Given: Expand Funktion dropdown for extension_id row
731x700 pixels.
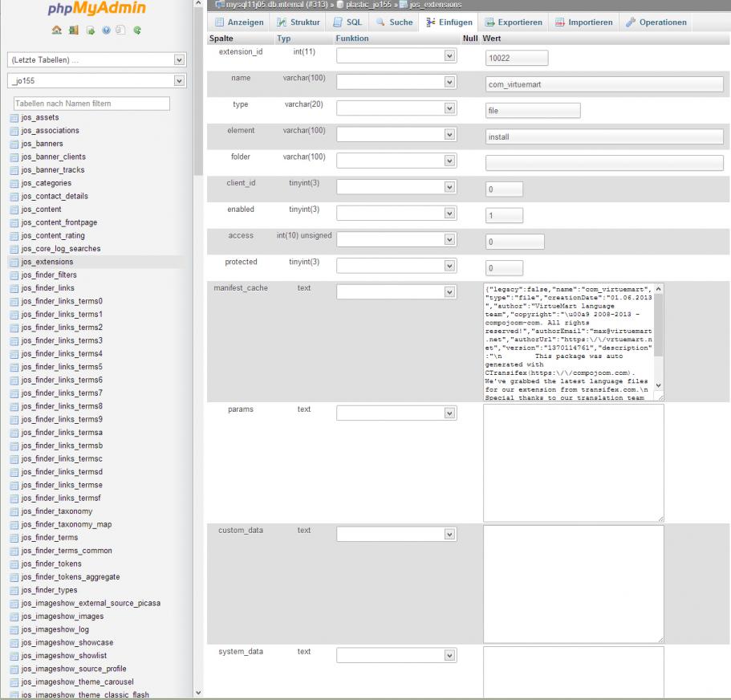Looking at the screenshot, I should (396, 56).
